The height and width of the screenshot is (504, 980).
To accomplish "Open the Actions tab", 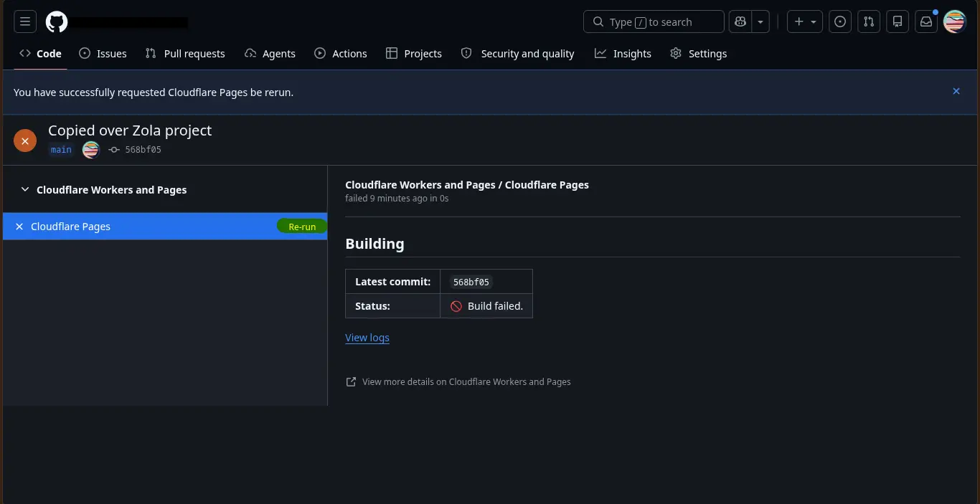I will 341,54.
